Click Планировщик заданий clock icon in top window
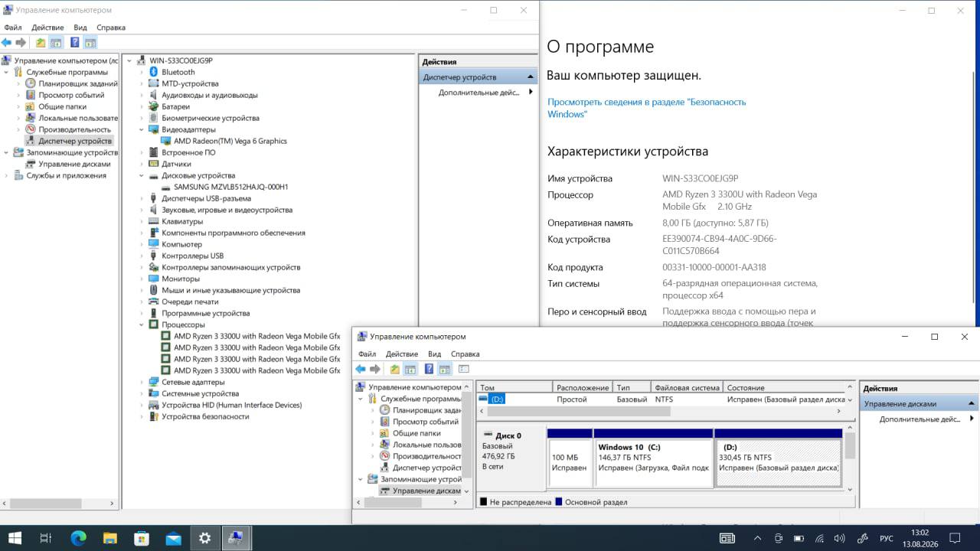Screen dimensions: 980x551 click(x=31, y=83)
